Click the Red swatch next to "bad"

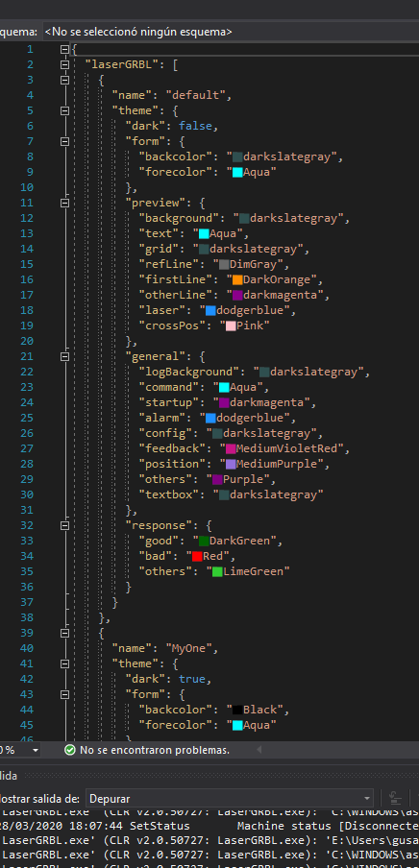(197, 556)
